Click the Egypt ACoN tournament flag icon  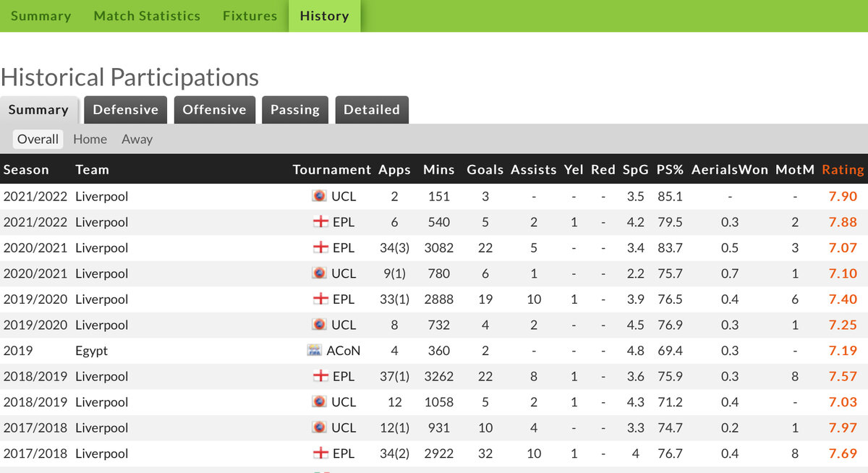tap(315, 351)
